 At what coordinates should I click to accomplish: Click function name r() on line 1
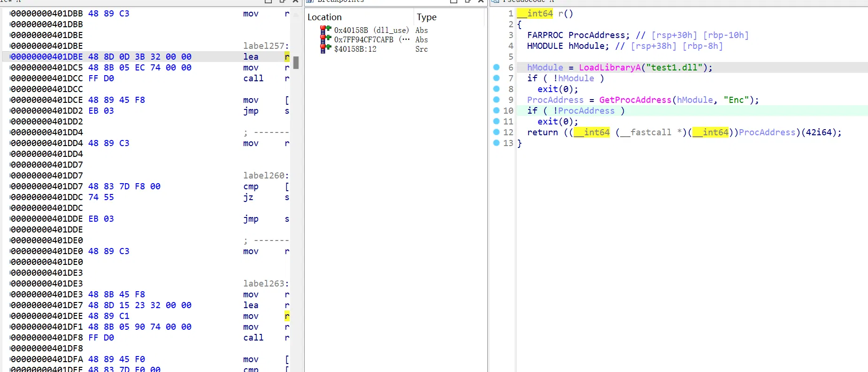[x=565, y=14]
